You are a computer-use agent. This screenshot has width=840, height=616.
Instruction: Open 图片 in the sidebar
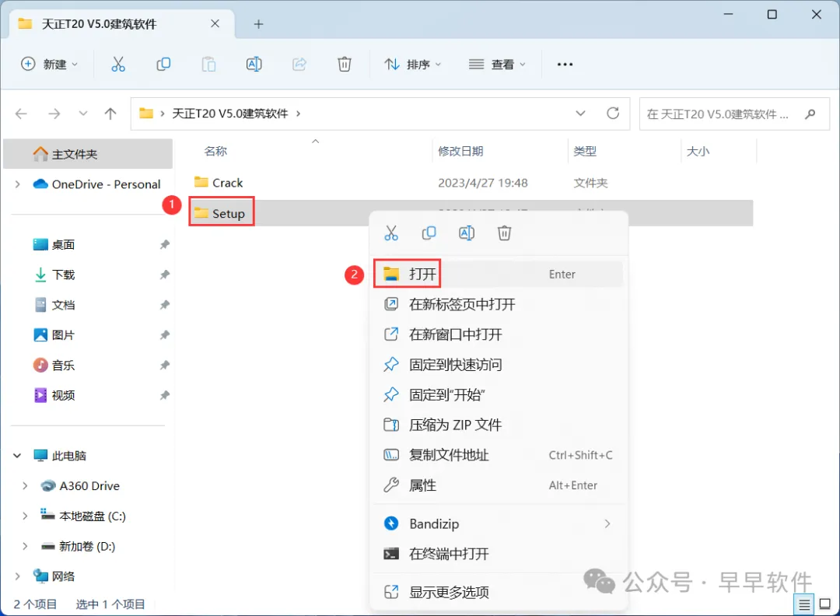63,335
